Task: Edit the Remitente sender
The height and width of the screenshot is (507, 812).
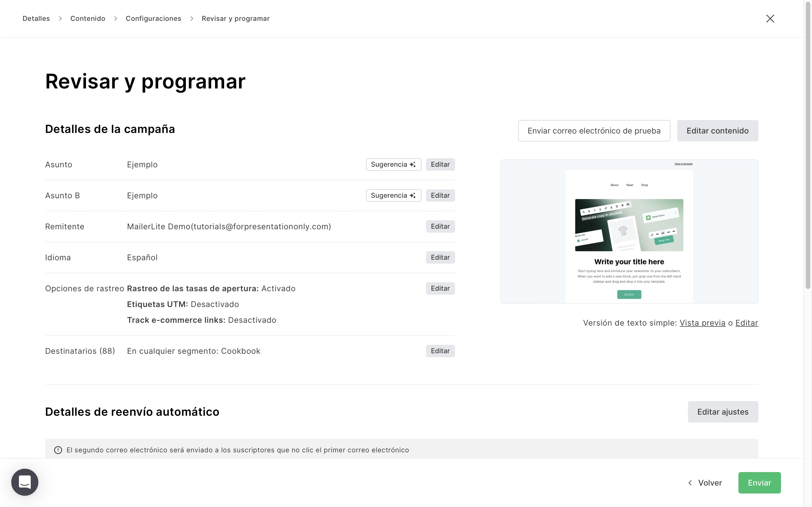Action: [x=440, y=226]
